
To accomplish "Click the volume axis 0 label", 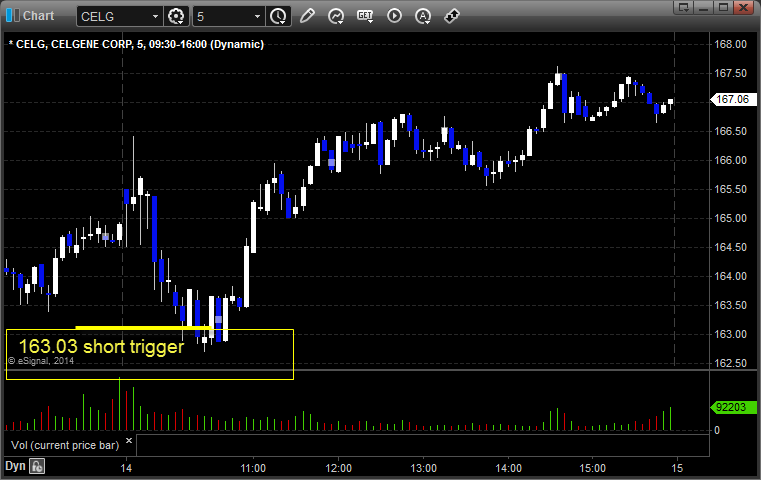I will (717, 430).
